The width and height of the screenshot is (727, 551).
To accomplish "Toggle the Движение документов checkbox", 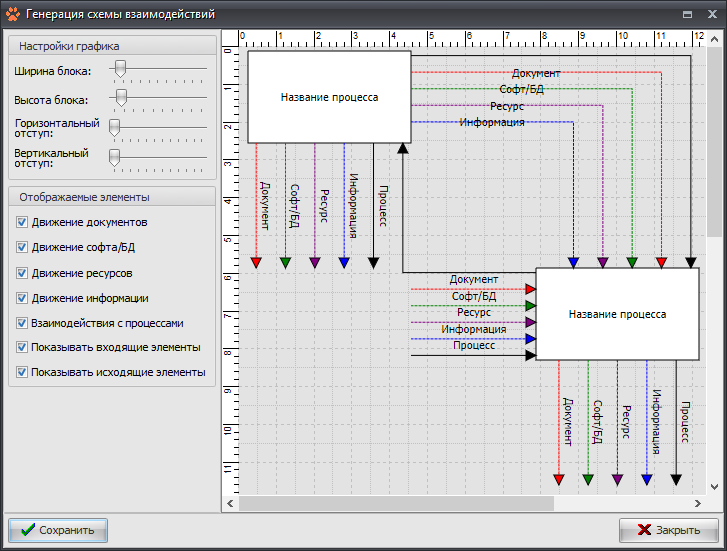I will coord(22,222).
